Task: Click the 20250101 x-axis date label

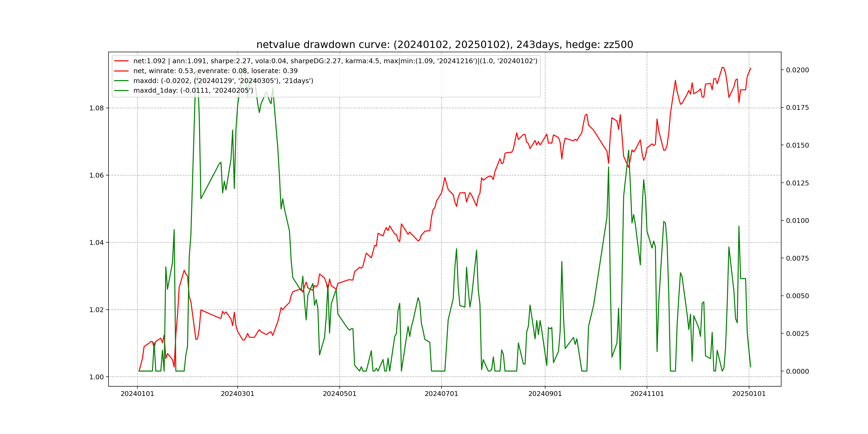Action: 749,394
